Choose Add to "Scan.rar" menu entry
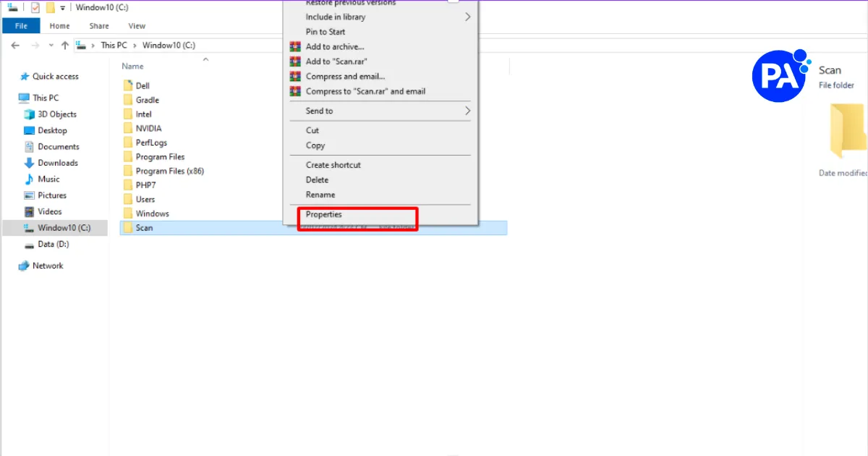 pyautogui.click(x=380, y=62)
